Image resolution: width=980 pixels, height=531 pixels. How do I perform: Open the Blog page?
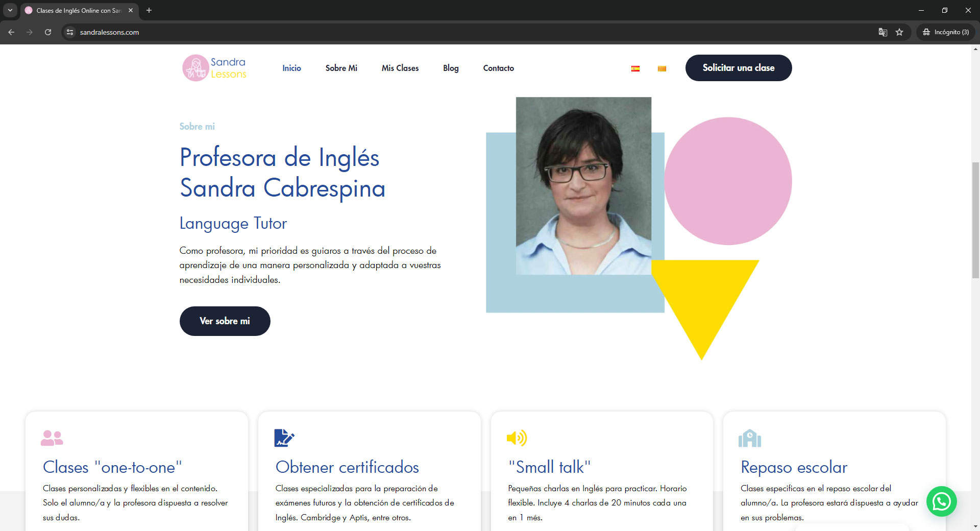(450, 68)
